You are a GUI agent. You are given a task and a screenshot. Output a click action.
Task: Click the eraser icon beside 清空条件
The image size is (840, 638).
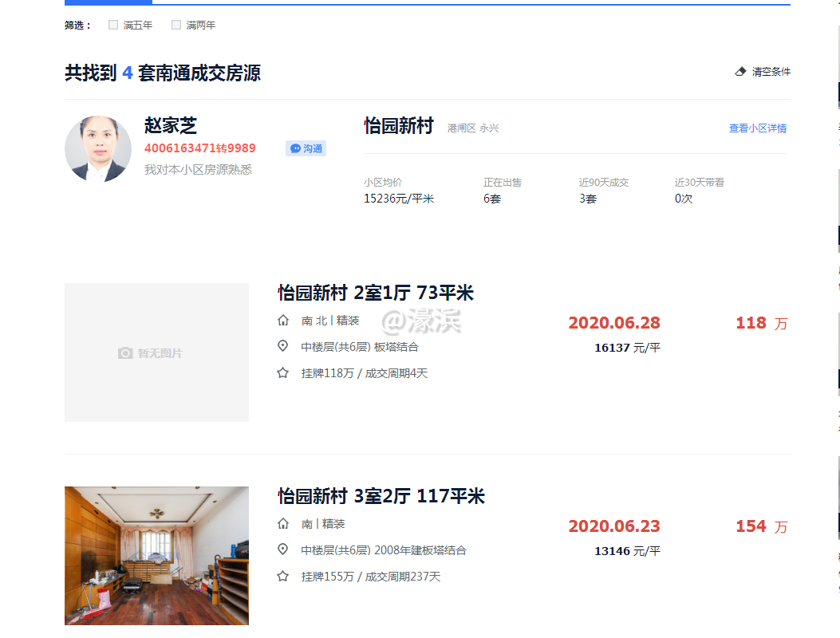pos(740,71)
